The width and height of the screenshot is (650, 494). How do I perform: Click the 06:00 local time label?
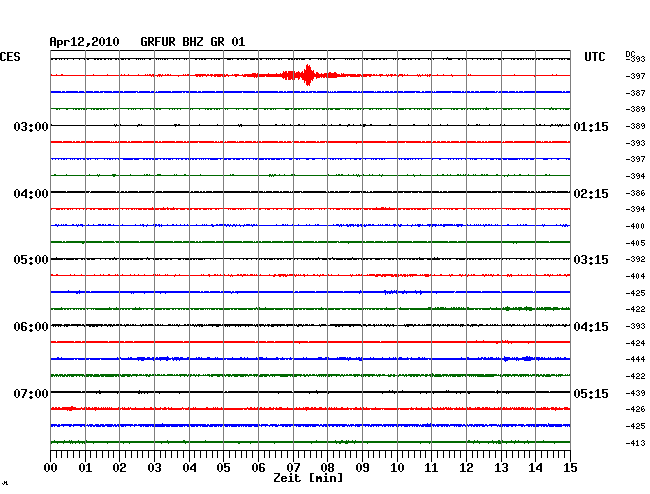31,327
